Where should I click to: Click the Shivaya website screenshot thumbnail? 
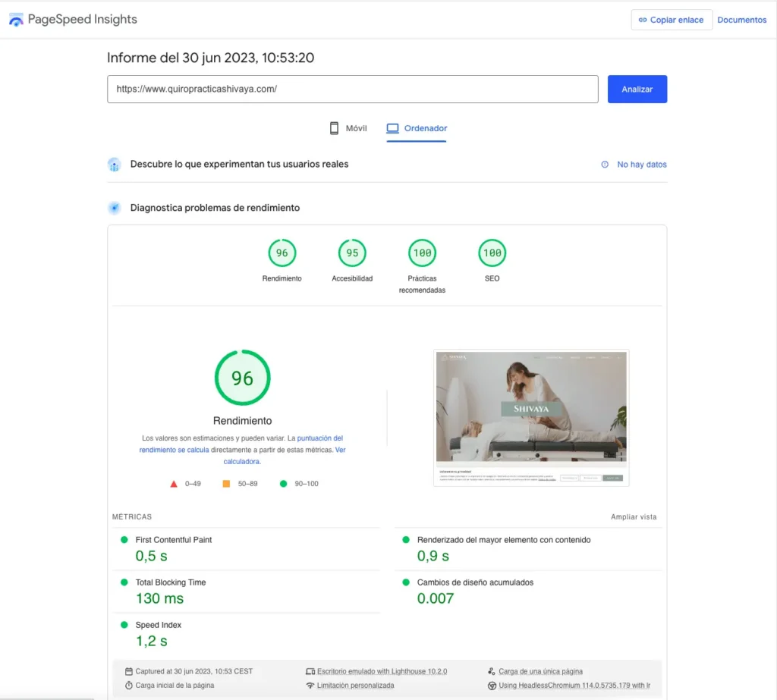click(x=531, y=418)
